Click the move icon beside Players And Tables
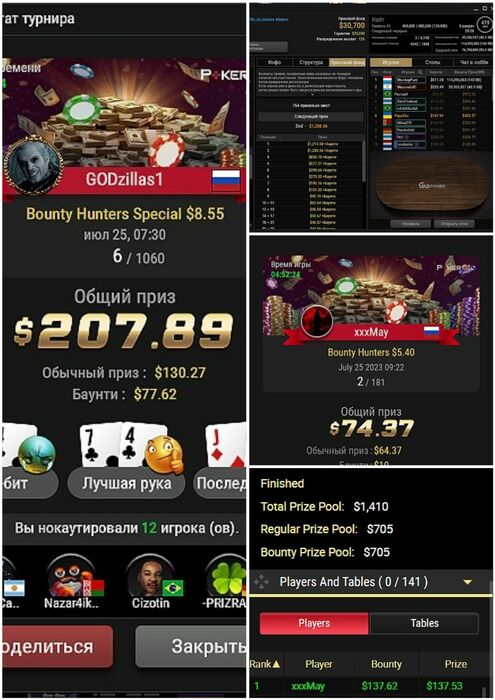Viewport: 495px width, 700px height. click(x=261, y=582)
